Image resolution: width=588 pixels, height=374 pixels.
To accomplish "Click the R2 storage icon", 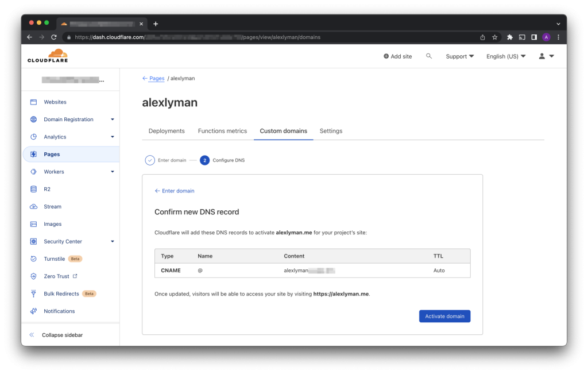I will point(33,189).
